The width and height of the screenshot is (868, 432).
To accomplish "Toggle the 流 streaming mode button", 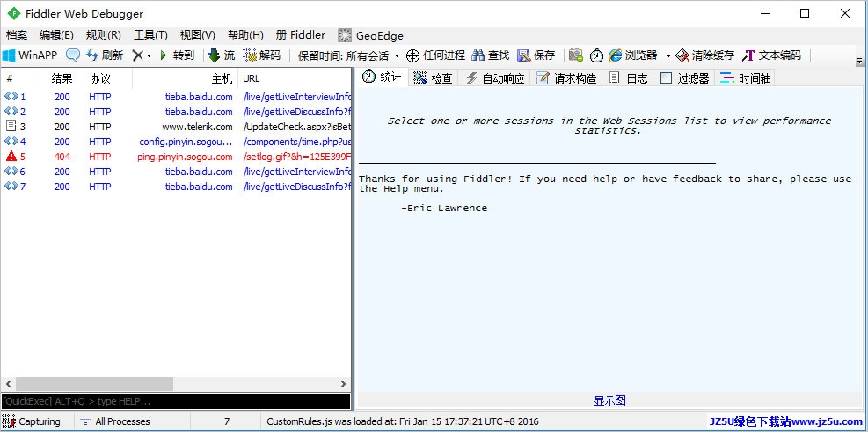I will pos(222,55).
